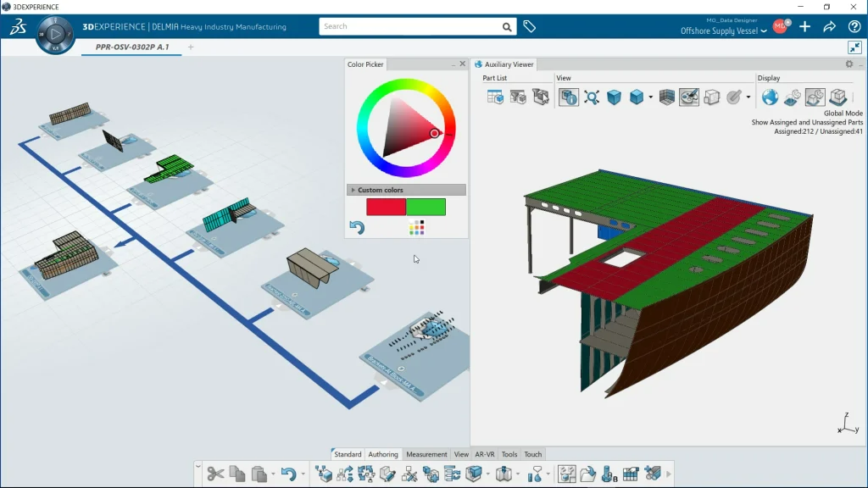Click the globe icon in Display group
This screenshot has height=488, width=868.
[770, 97]
